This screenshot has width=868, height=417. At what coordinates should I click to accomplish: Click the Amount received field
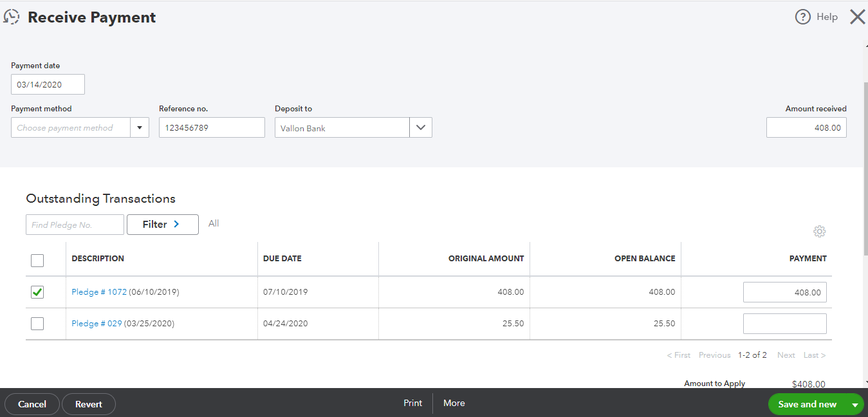806,127
